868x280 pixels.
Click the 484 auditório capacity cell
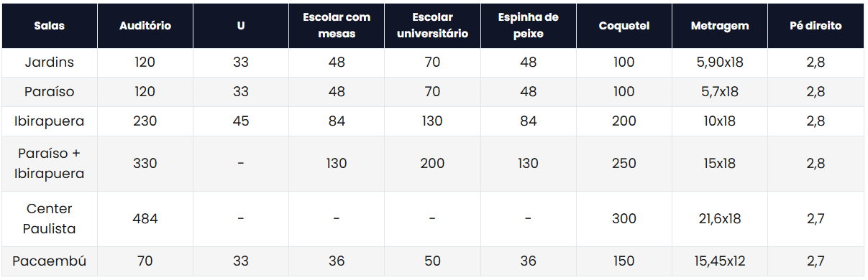(145, 219)
